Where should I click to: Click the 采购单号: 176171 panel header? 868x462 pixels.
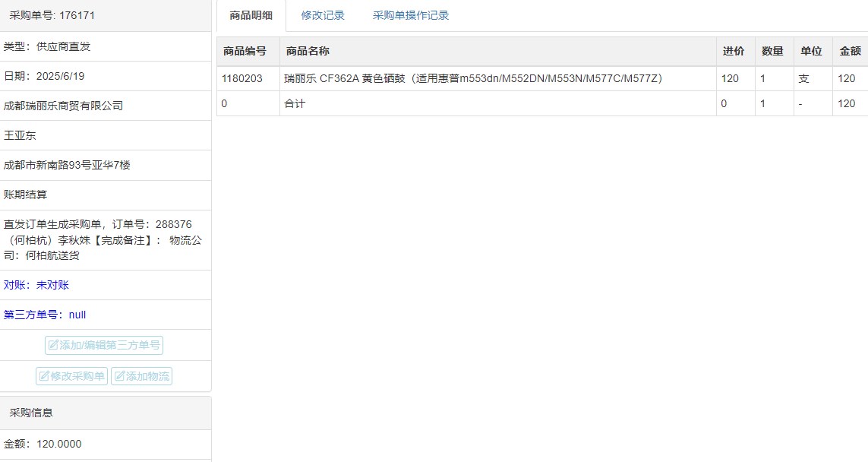coord(52,15)
